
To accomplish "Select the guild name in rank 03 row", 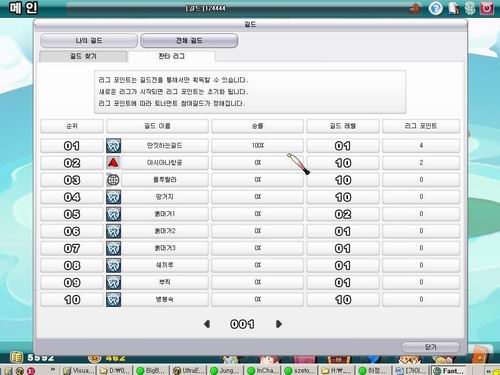I will point(164,180).
